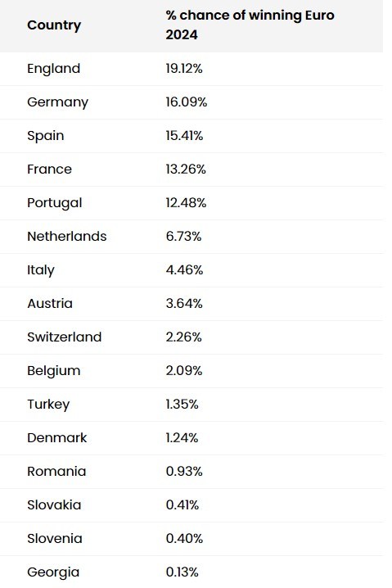Screen dimensions: 392x588
Task: Select the Spain country cell
Action: (45, 136)
